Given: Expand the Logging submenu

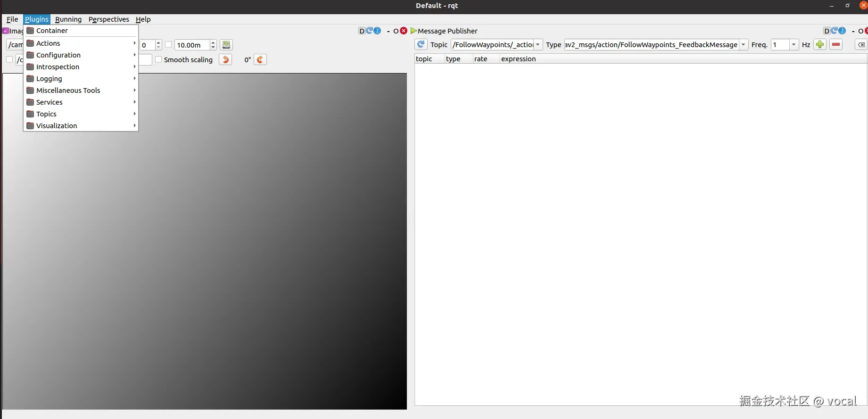Looking at the screenshot, I should [81, 78].
